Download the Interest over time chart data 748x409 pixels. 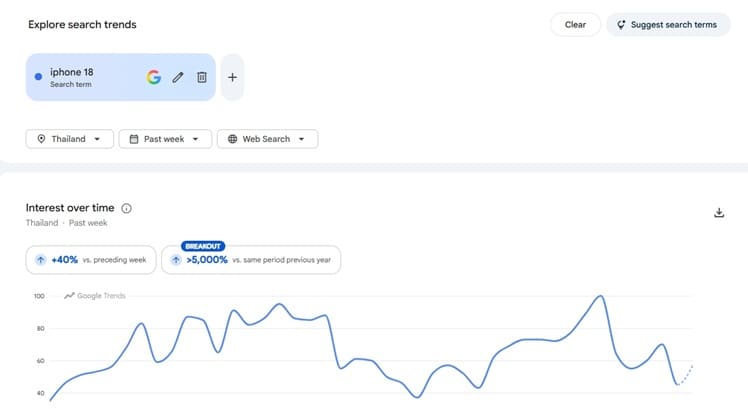point(719,213)
